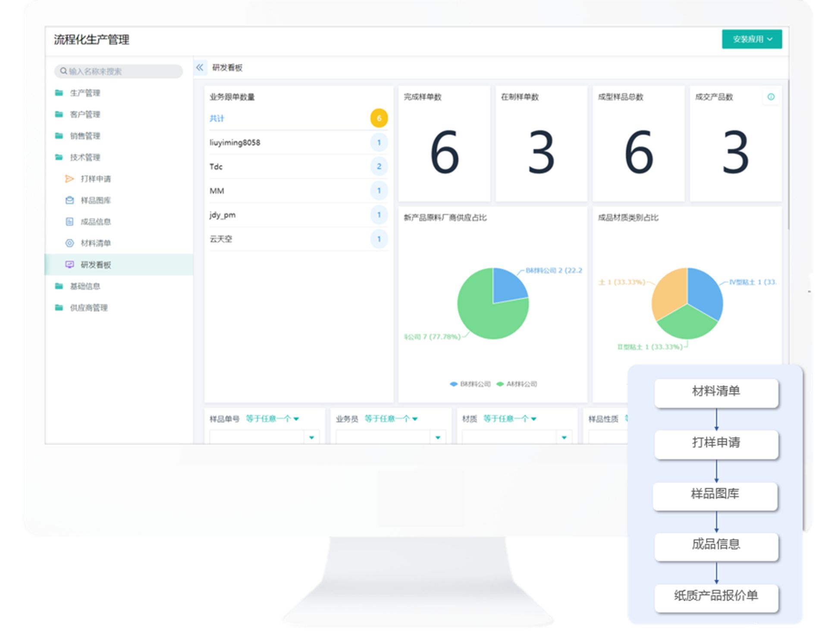Screen dimensions: 828x644
Task: Click the 研发看板 dashboard icon
Action: tap(69, 264)
